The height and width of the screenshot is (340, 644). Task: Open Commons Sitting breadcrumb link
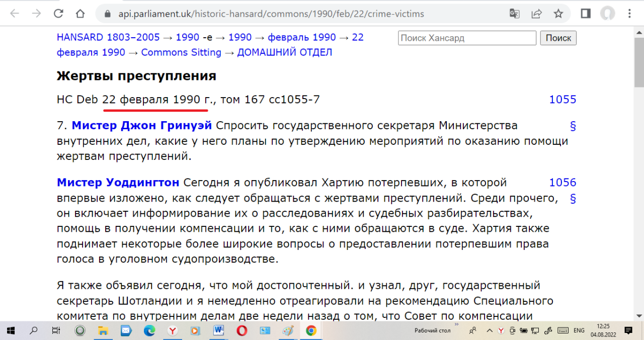pos(181,52)
